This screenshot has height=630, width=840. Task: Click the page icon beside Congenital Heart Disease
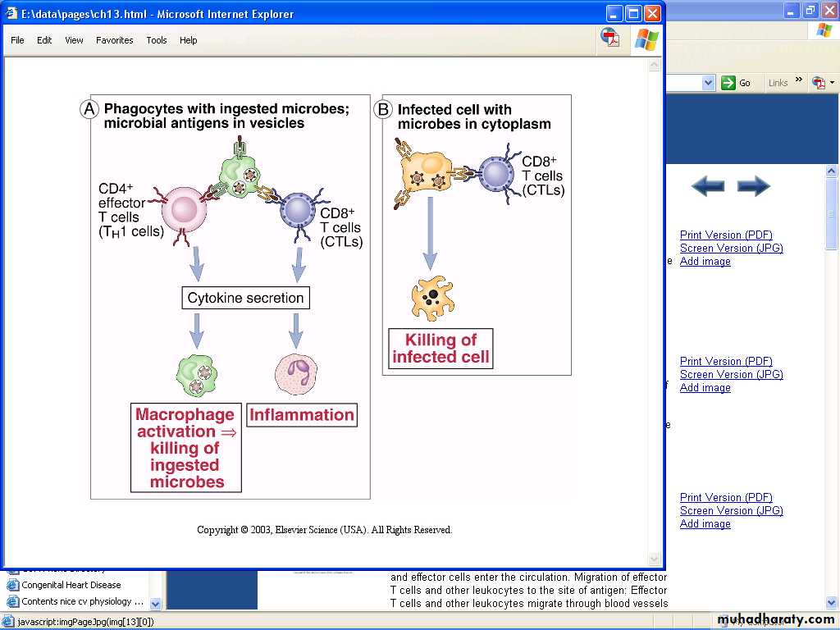[x=12, y=585]
